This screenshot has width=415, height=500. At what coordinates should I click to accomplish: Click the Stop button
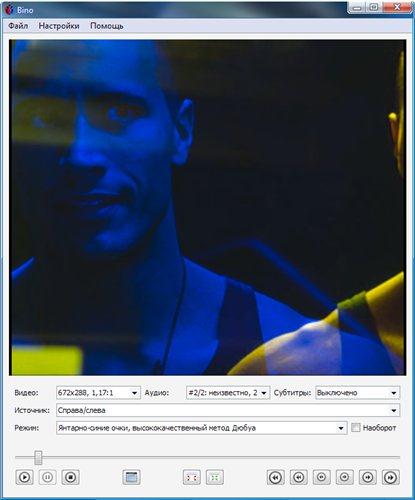(71, 477)
